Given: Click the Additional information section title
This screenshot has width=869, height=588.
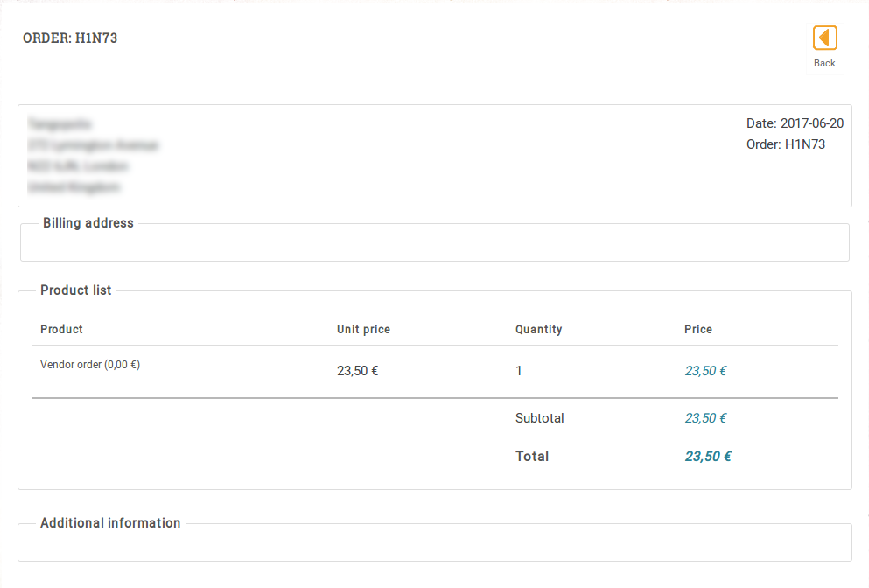Looking at the screenshot, I should pyautogui.click(x=110, y=523).
